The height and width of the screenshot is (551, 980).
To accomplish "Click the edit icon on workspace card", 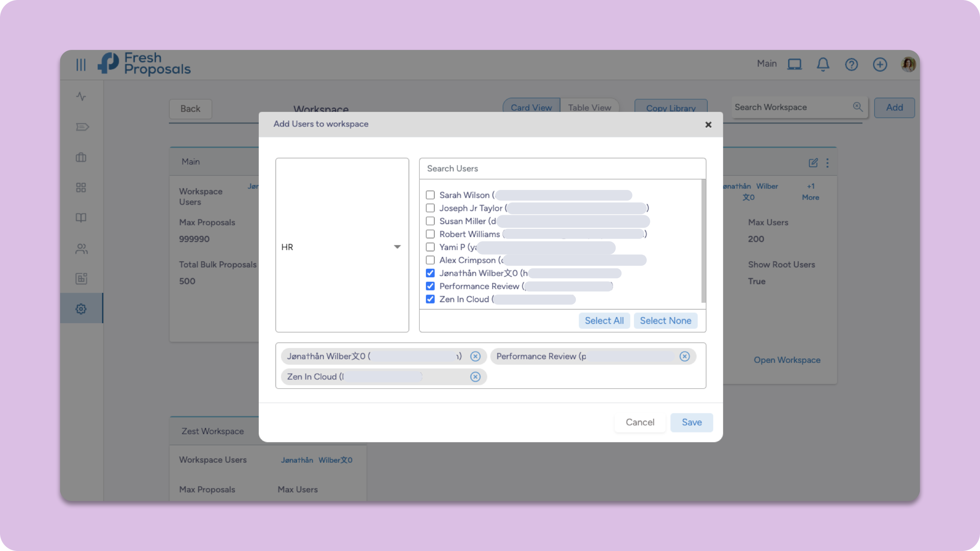I will [x=813, y=163].
